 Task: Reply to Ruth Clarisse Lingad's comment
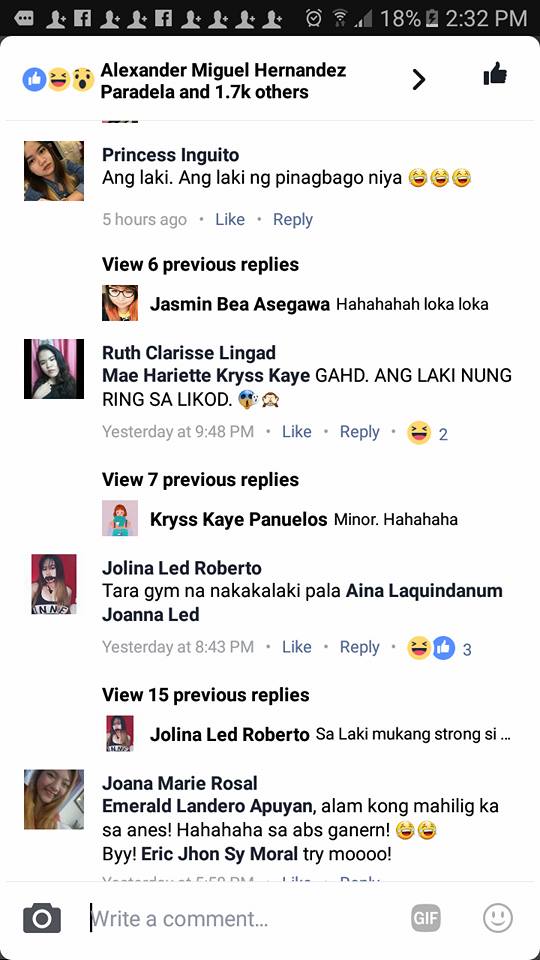click(359, 432)
